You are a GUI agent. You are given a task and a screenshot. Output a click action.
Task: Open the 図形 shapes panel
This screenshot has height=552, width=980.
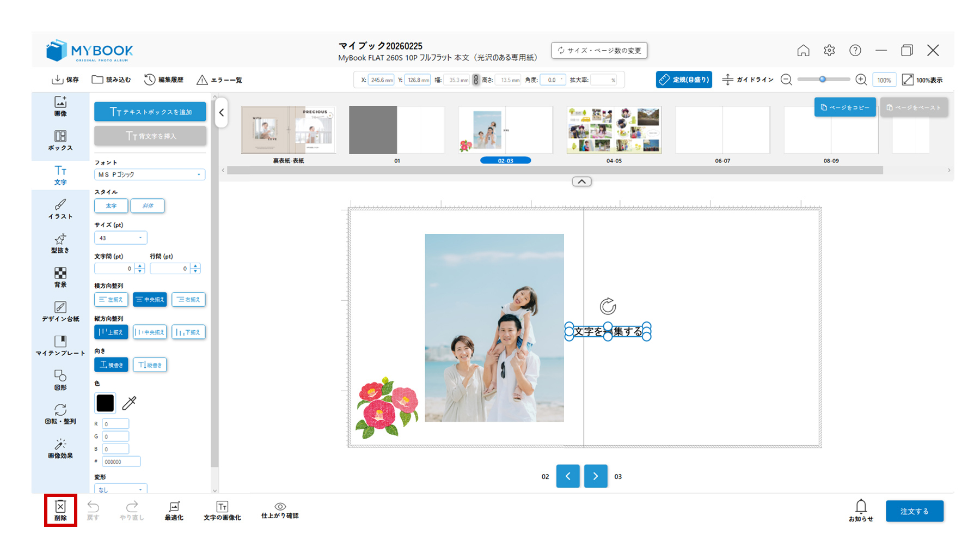60,380
